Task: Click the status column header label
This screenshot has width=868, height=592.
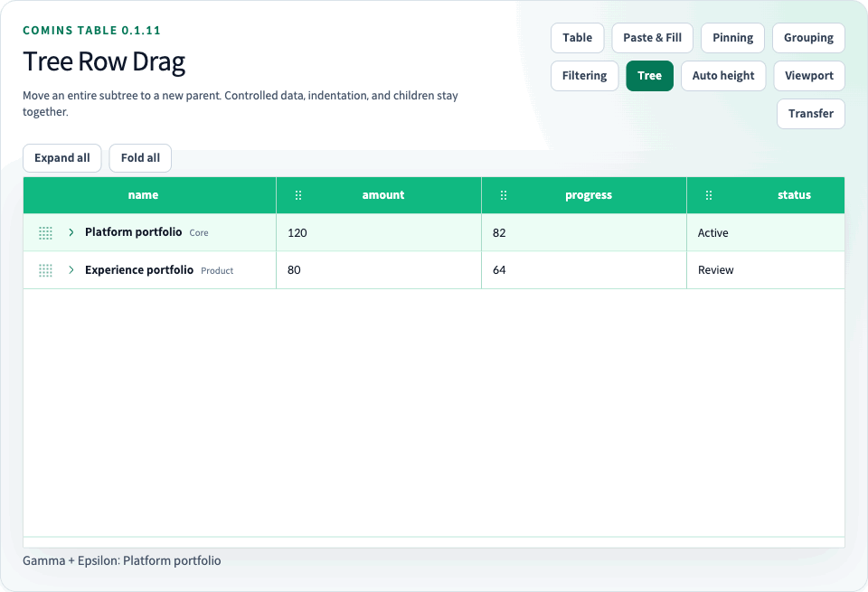Action: [794, 195]
